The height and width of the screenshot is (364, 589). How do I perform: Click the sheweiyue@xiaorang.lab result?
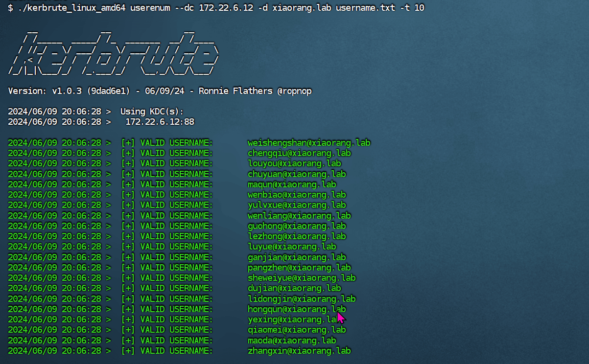[x=301, y=278]
